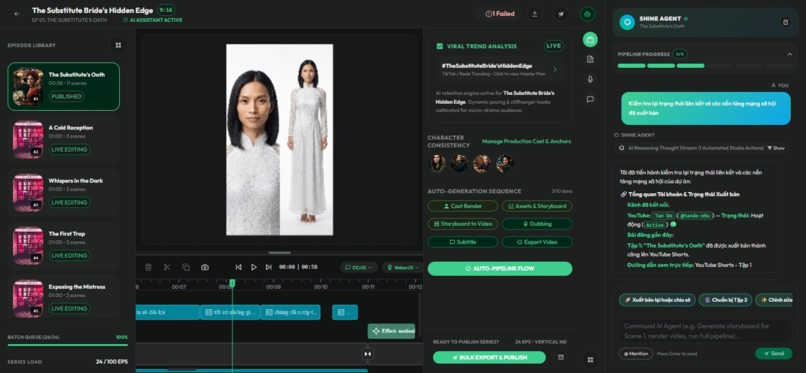Click the @ Mention button
The height and width of the screenshot is (373, 806).
[636, 353]
